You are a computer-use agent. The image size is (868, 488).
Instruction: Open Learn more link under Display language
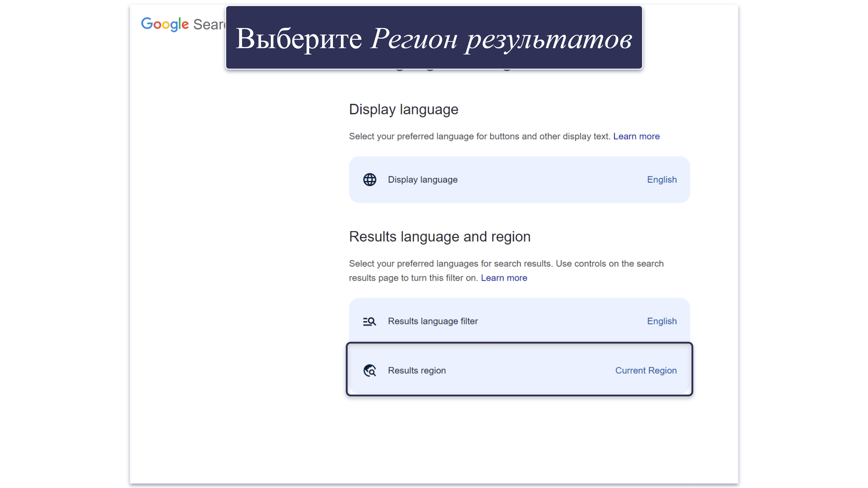coord(636,136)
